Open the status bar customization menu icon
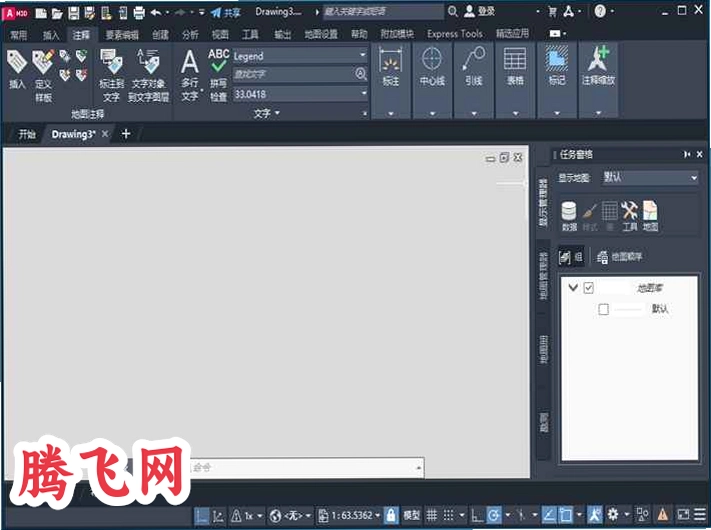 click(700, 514)
